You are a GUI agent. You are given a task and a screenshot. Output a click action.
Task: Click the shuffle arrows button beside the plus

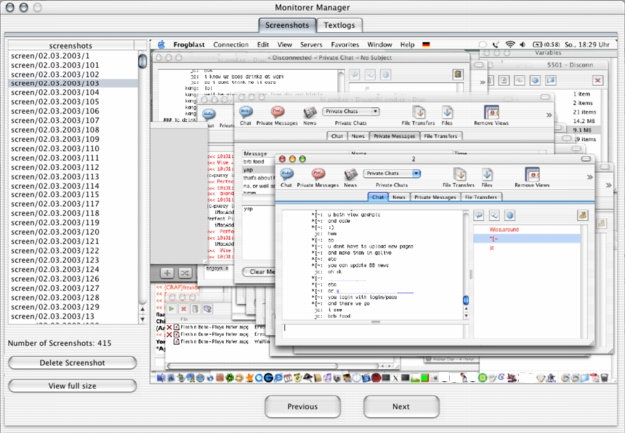[185, 274]
